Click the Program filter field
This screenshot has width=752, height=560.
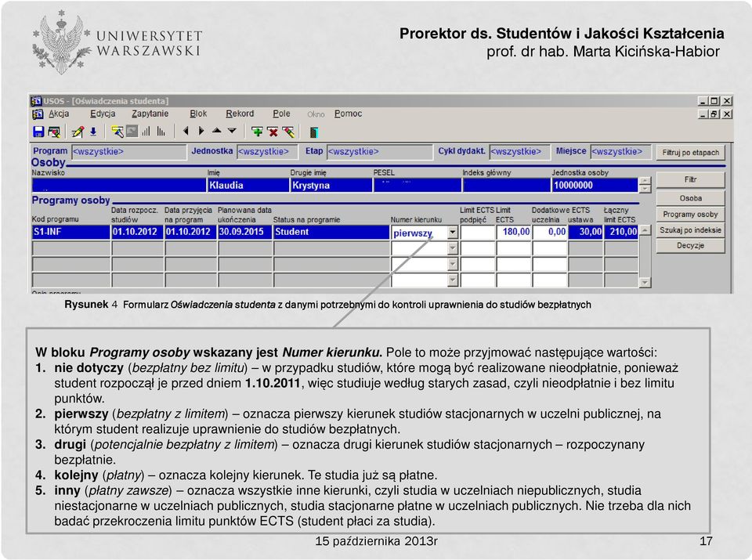(x=129, y=152)
